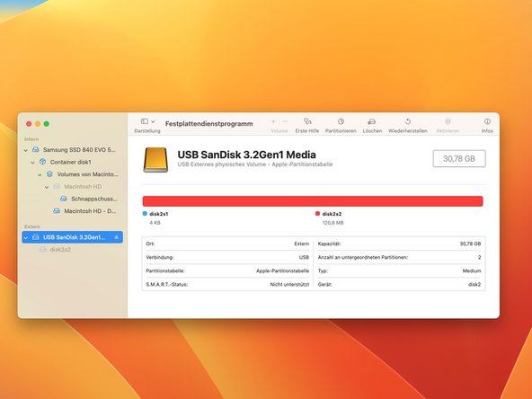Collapse the Macintosh HD node

coord(47,187)
